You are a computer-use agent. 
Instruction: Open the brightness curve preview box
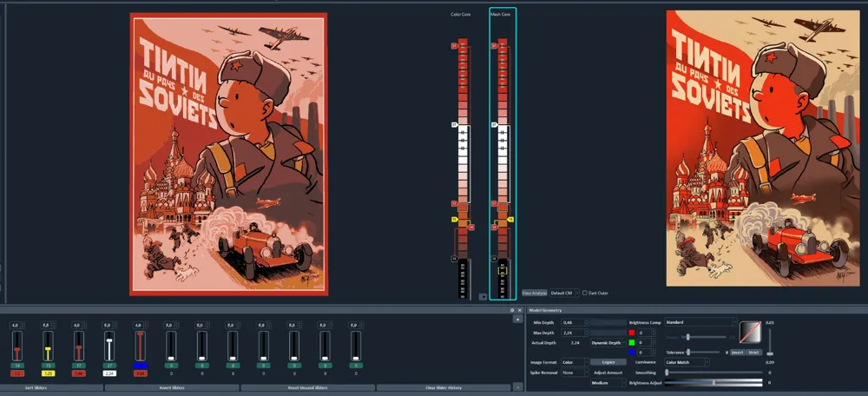(x=750, y=332)
